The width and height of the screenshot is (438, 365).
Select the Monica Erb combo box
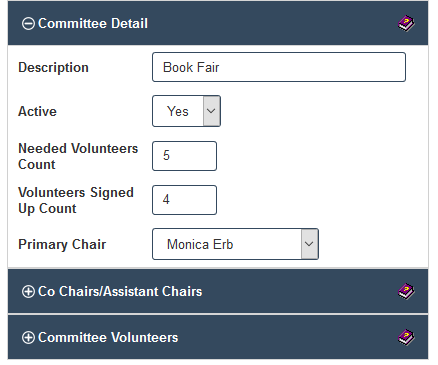point(235,244)
